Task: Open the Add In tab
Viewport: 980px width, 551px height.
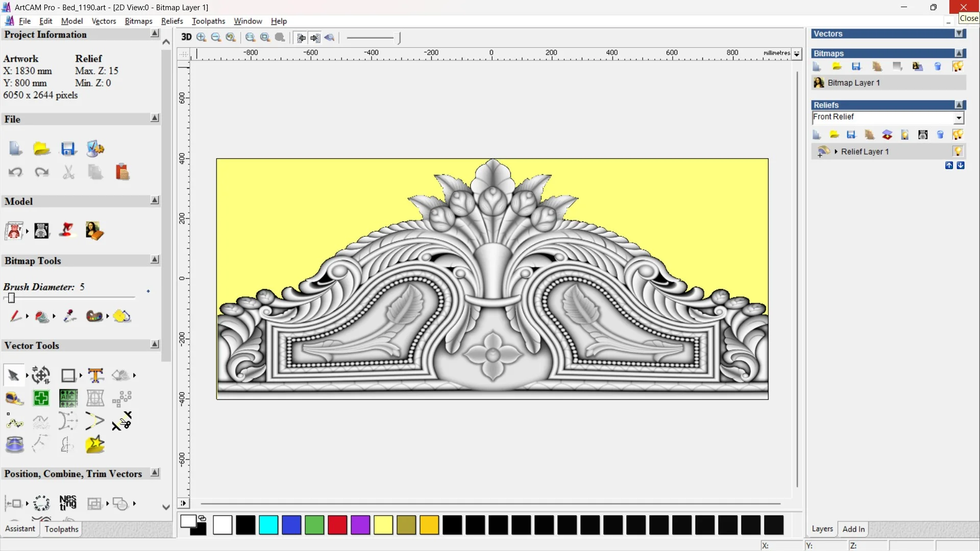Action: pos(853,529)
